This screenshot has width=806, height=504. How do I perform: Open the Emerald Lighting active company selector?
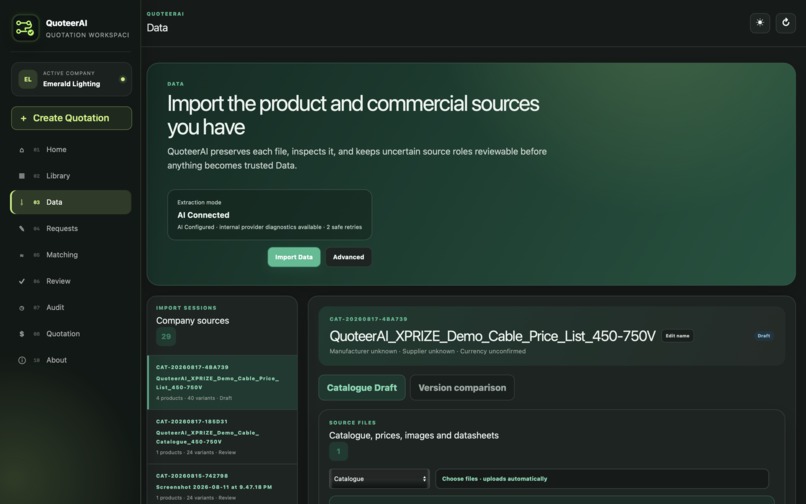(x=71, y=79)
